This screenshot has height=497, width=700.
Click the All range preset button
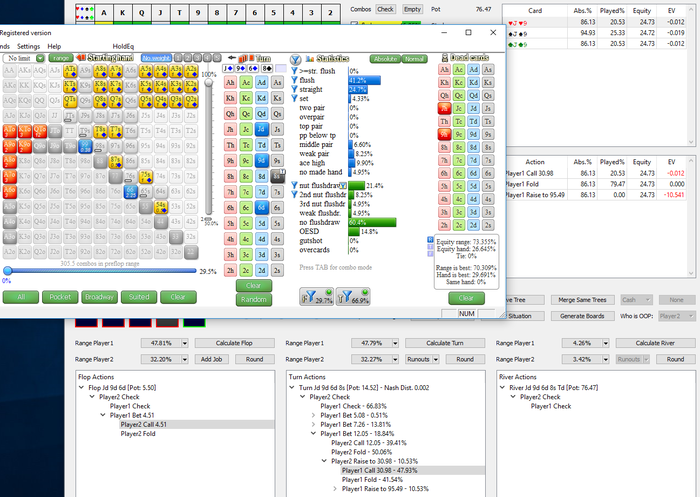point(21,297)
